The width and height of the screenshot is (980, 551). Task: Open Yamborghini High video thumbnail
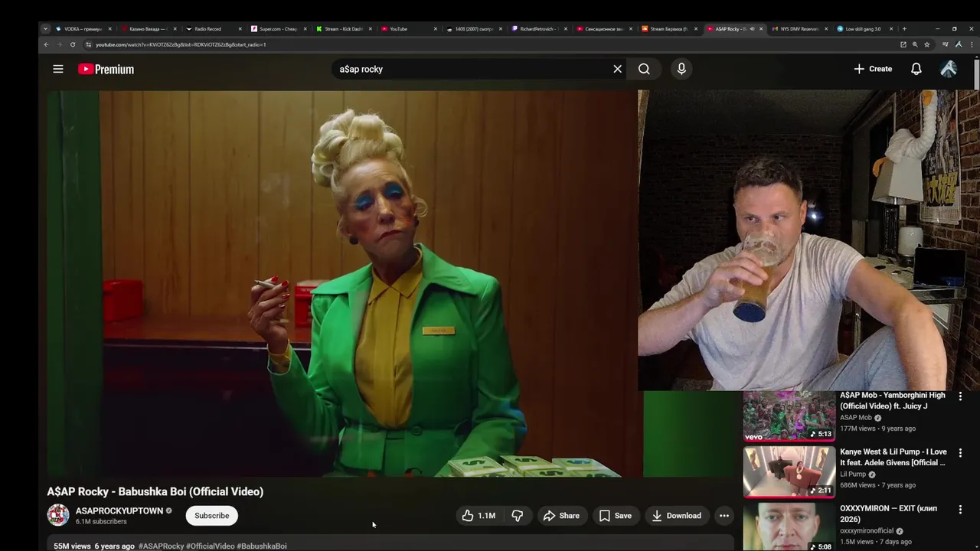pos(789,416)
